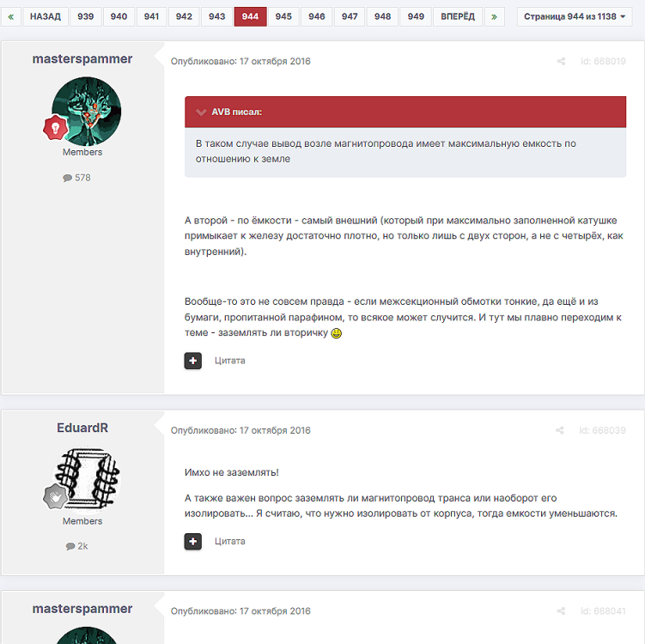The height and width of the screenshot is (644, 645).
Task: Click the share icon on post 668041
Action: tap(561, 611)
